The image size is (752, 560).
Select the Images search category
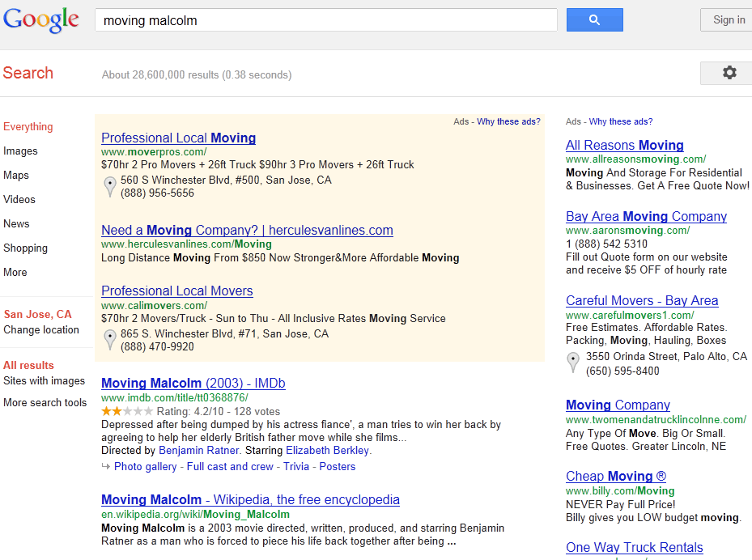[x=20, y=151]
